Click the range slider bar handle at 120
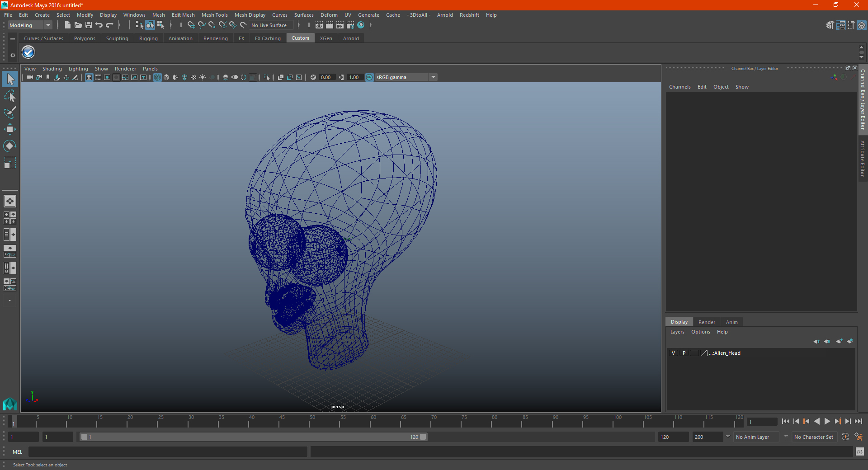The width and height of the screenshot is (868, 470). pos(423,437)
